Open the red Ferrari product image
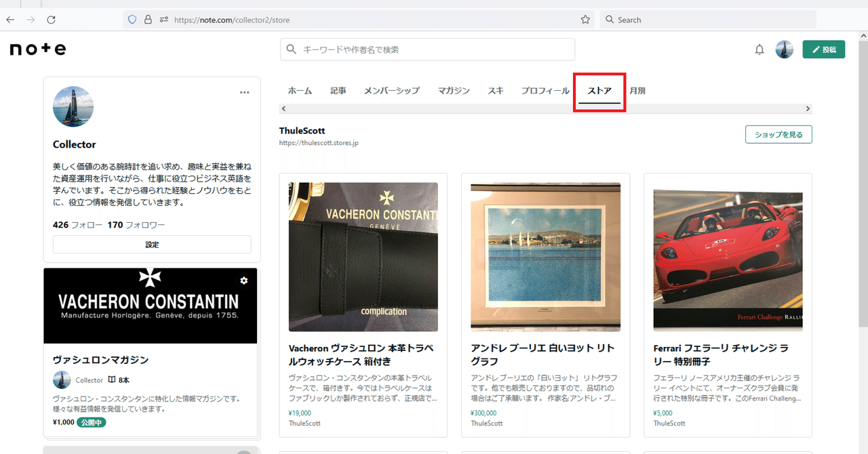Image resolution: width=868 pixels, height=454 pixels. 728,257
